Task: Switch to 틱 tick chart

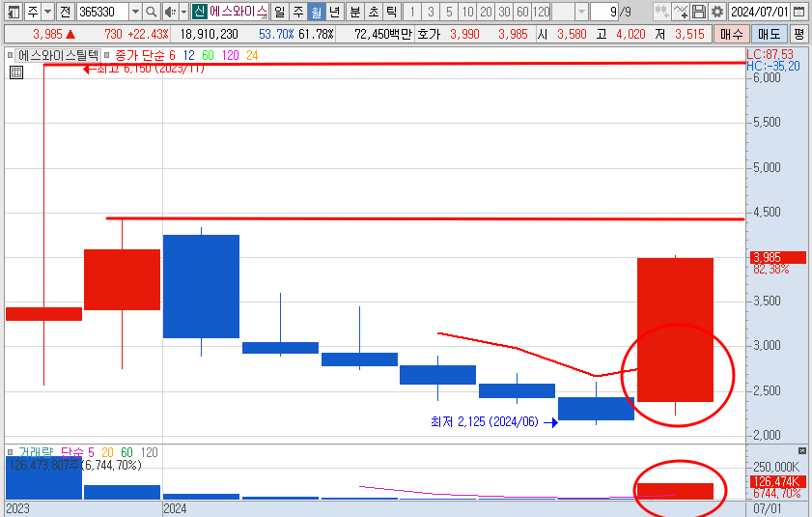Action: pos(392,12)
